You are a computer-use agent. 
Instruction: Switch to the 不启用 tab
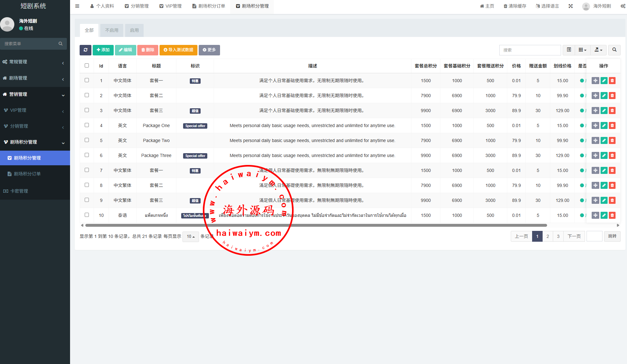(112, 30)
